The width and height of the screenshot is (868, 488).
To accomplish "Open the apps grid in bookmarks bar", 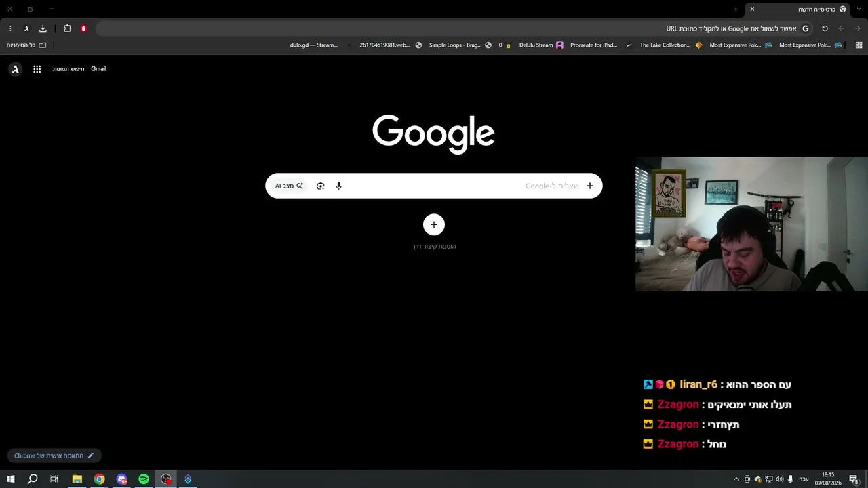I will click(859, 45).
